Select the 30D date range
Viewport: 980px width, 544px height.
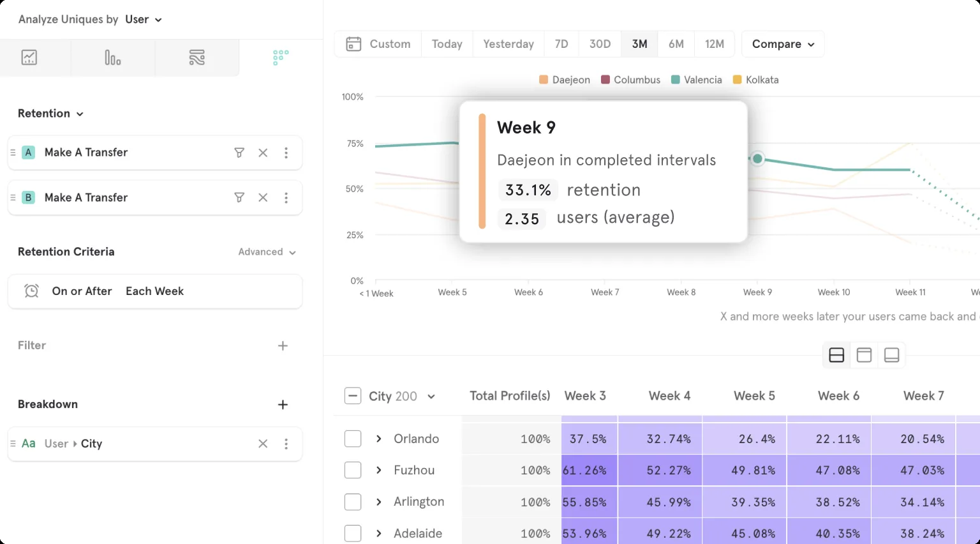coord(600,44)
